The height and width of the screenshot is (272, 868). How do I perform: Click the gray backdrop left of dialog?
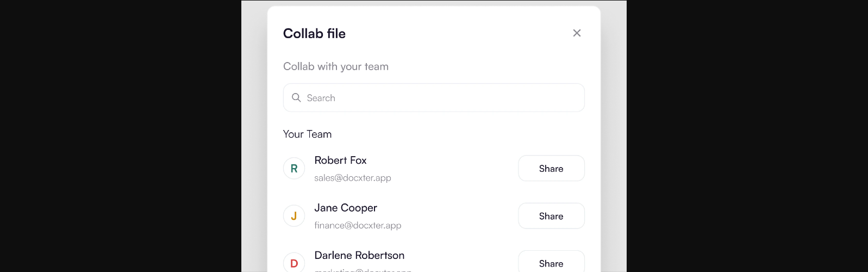[x=254, y=136]
